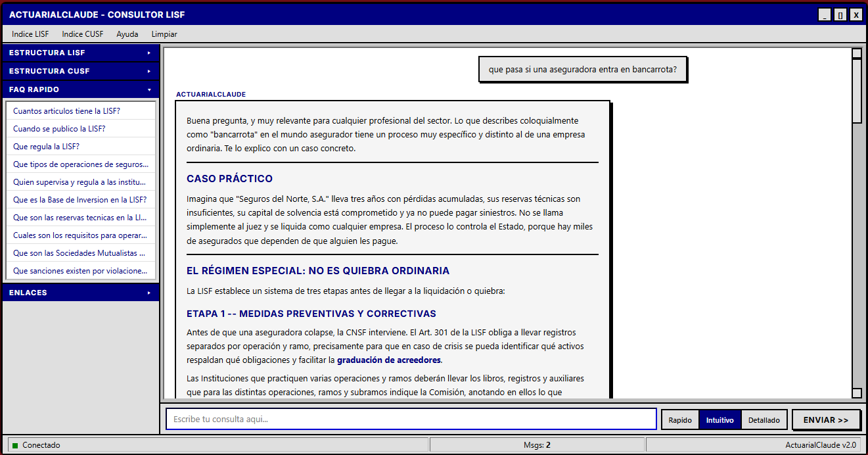Click Limpiar to clear the chat

164,34
